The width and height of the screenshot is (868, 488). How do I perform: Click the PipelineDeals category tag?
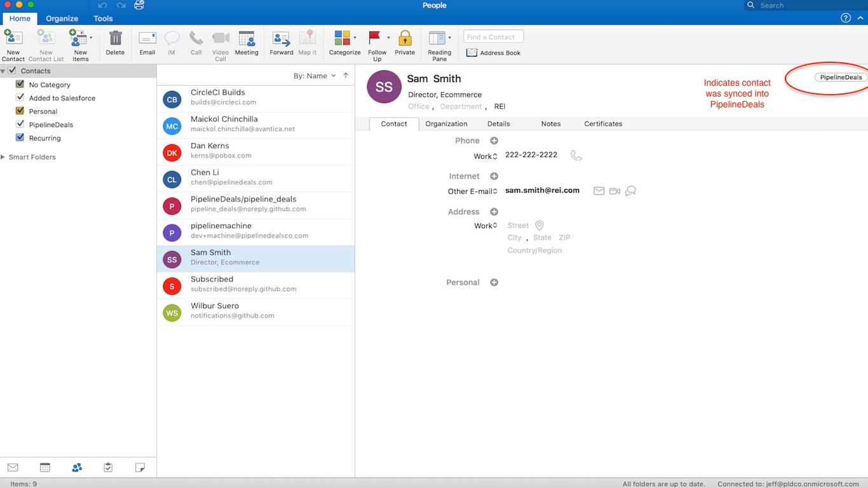[x=841, y=78]
